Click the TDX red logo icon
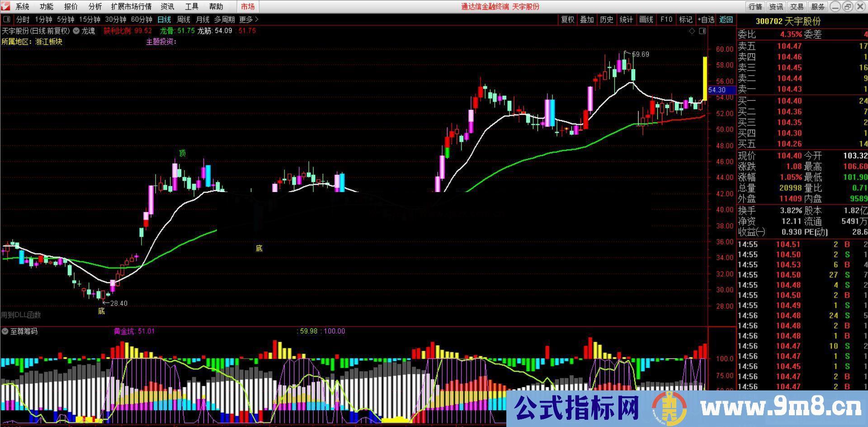Viewport: 868px width, 427px height. pyautogui.click(x=6, y=6)
